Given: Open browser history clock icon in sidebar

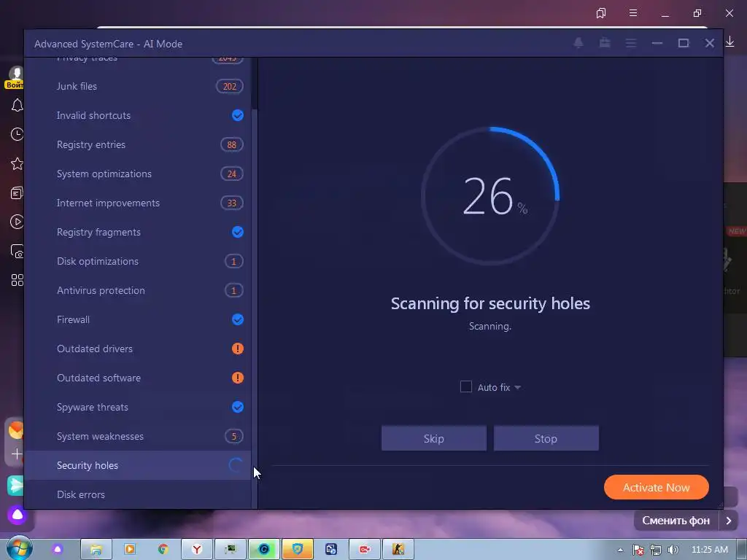Looking at the screenshot, I should tap(18, 134).
